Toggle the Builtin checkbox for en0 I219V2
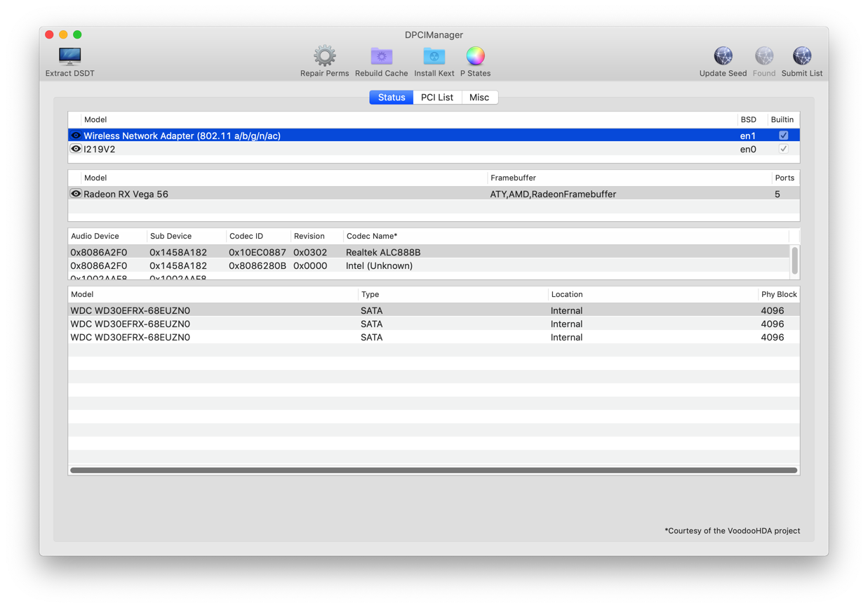868x608 pixels. coord(783,149)
